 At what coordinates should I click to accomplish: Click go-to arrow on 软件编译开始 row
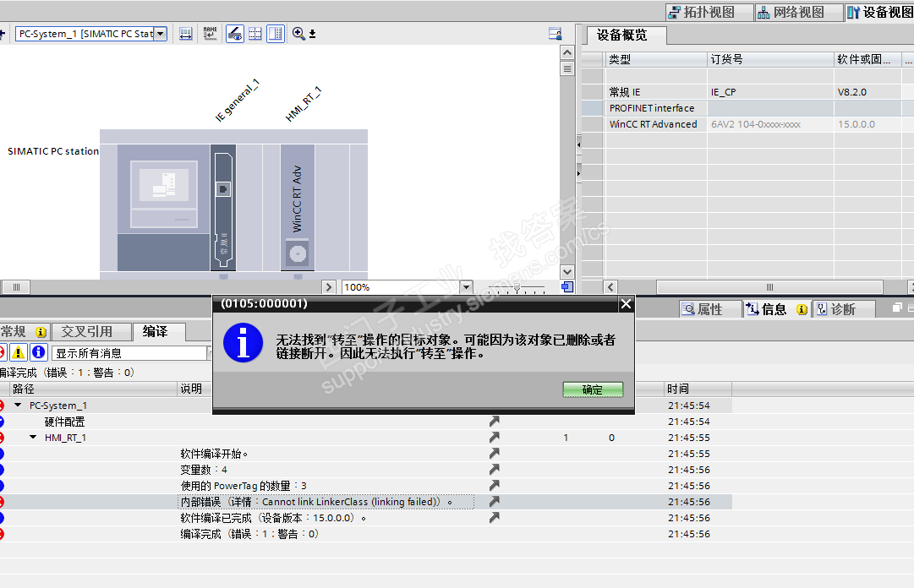click(495, 453)
